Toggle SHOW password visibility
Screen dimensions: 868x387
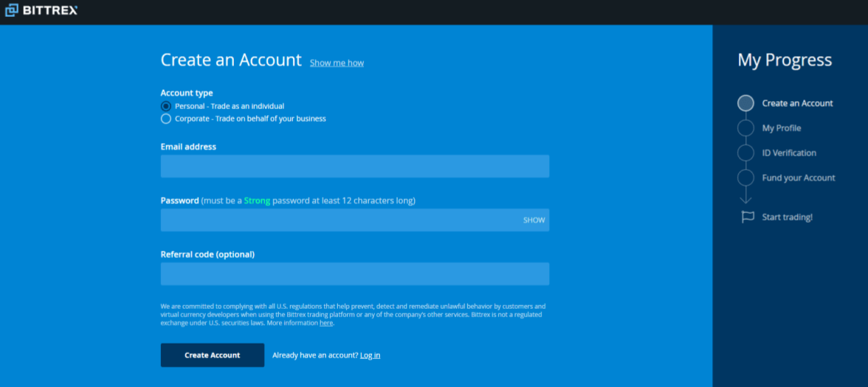click(534, 220)
